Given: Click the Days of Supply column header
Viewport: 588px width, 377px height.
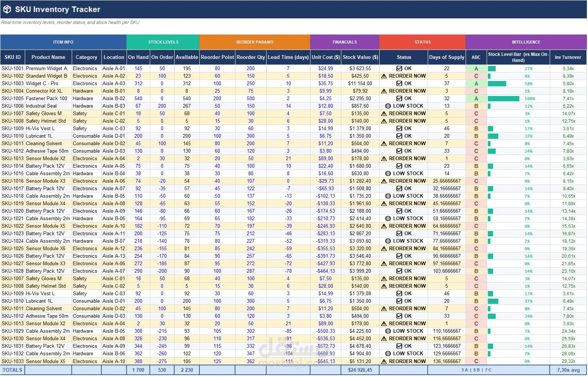Looking at the screenshot, I should click(447, 57).
